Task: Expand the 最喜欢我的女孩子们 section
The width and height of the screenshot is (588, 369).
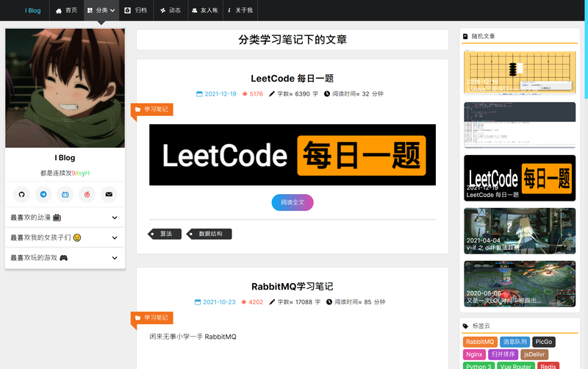Action: pos(65,237)
